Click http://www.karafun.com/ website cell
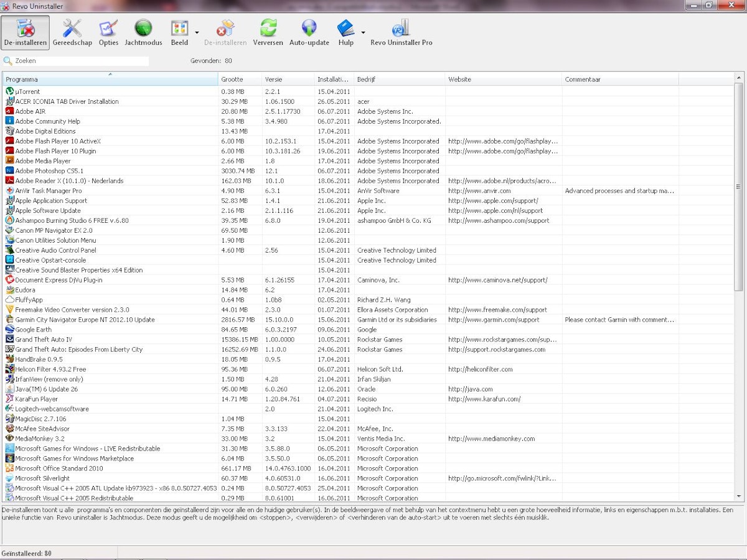This screenshot has height=560, width=747. pos(484,399)
